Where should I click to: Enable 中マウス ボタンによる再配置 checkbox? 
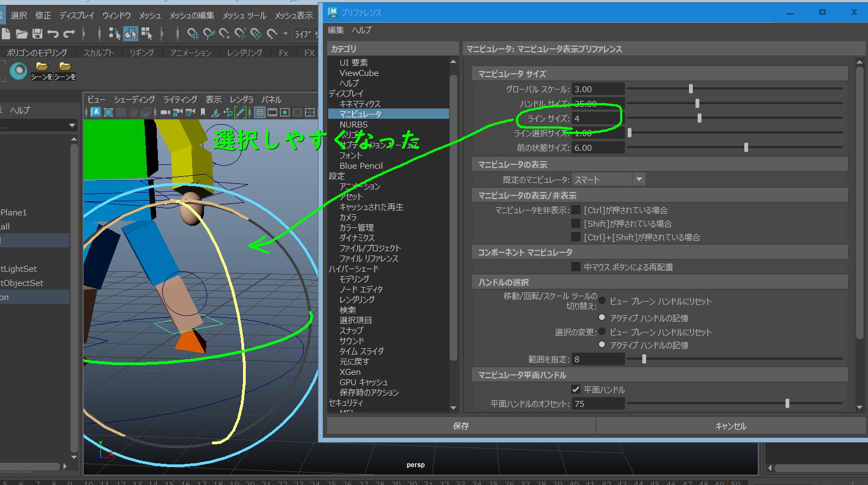pyautogui.click(x=576, y=267)
